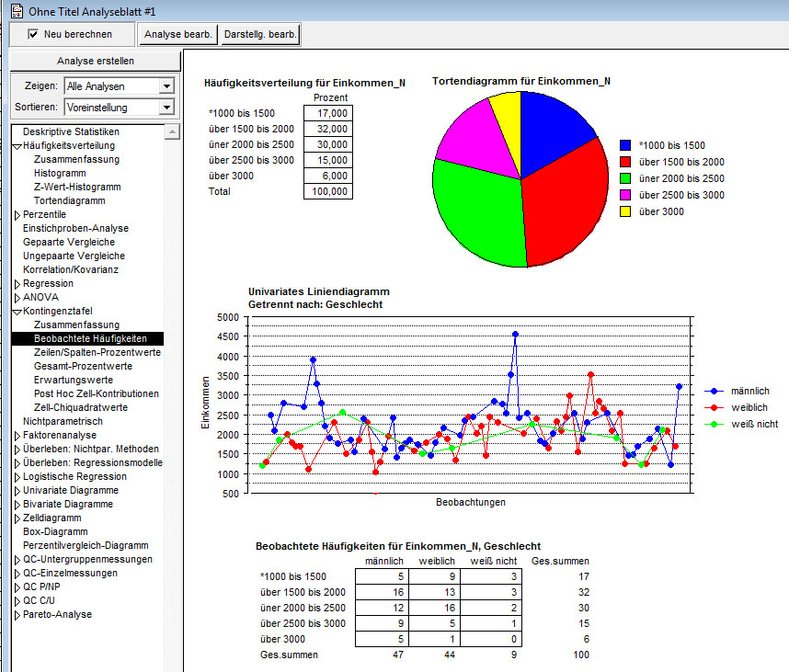Click blue legend swatch for *1000 bis 1500

pyautogui.click(x=625, y=145)
